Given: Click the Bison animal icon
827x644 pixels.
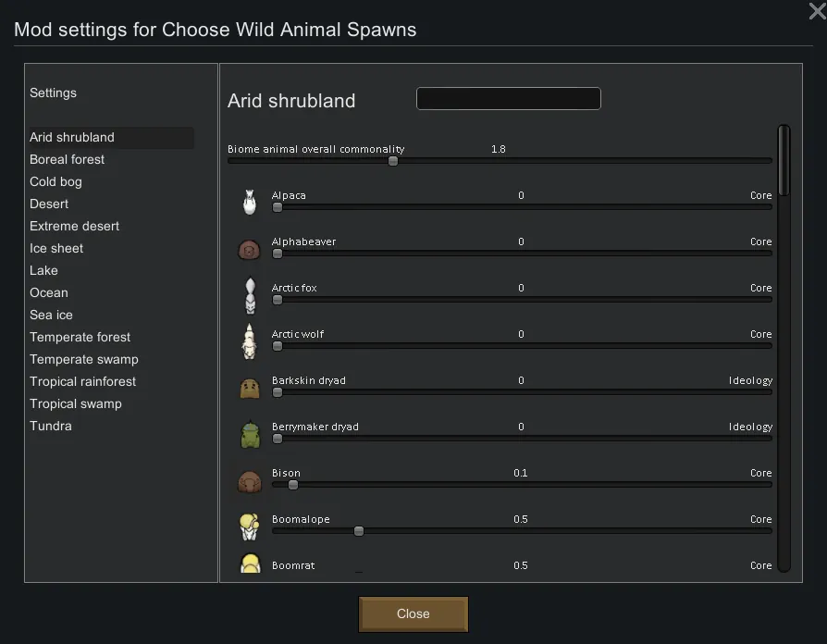Looking at the screenshot, I should click(x=249, y=480).
